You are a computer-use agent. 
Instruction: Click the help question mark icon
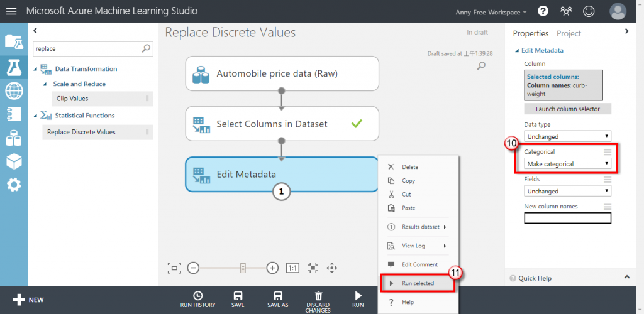tap(543, 11)
